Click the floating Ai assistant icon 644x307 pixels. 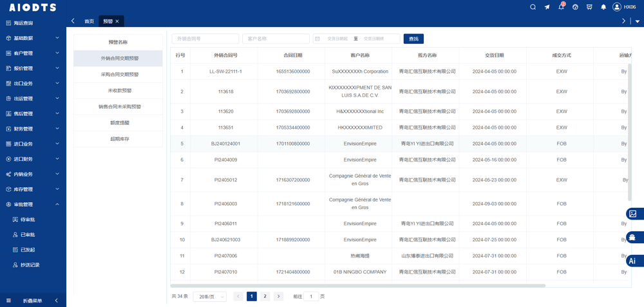(634, 261)
